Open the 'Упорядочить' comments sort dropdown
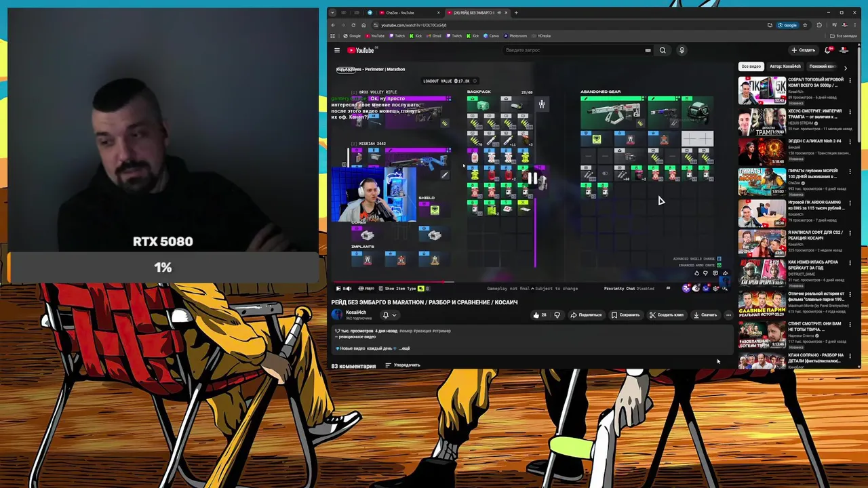The width and height of the screenshot is (868, 488). click(x=403, y=365)
